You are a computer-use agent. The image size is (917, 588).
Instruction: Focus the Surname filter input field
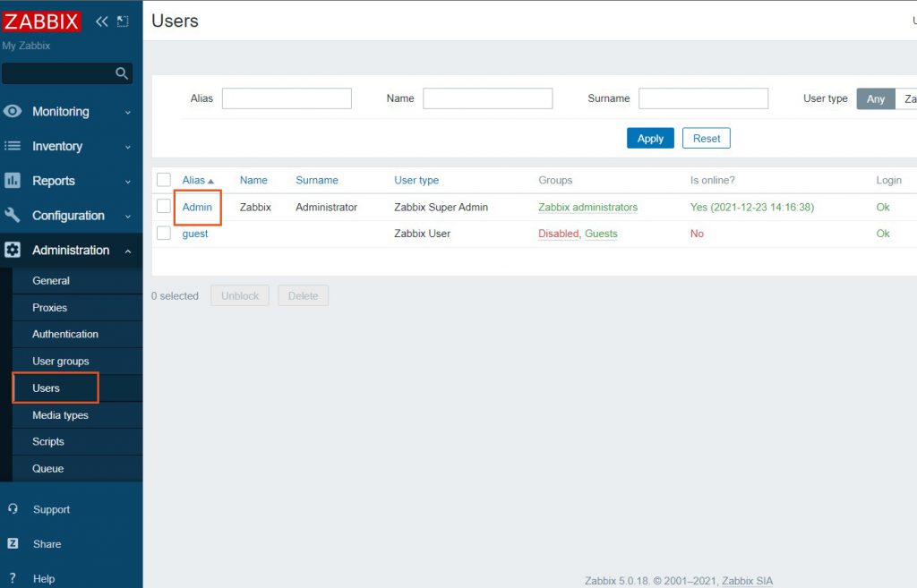click(704, 98)
